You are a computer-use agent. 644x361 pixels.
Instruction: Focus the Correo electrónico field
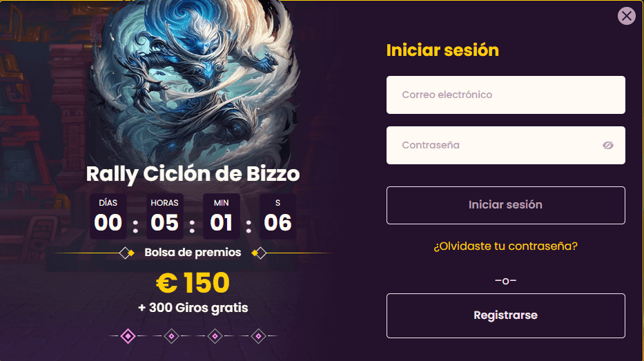(x=505, y=95)
